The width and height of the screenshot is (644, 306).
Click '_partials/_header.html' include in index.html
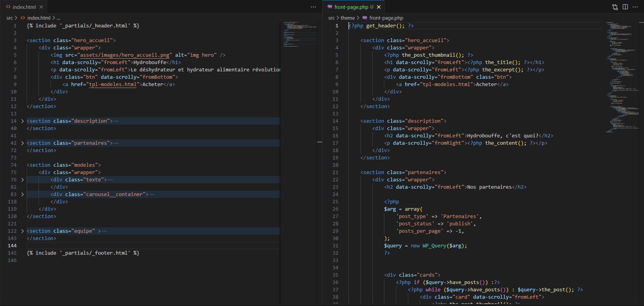(95, 26)
